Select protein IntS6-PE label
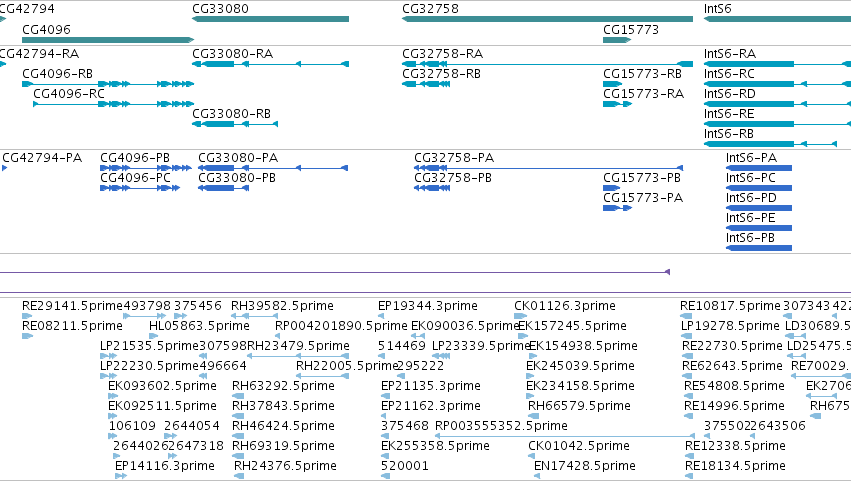The image size is (851, 481). [x=751, y=218]
